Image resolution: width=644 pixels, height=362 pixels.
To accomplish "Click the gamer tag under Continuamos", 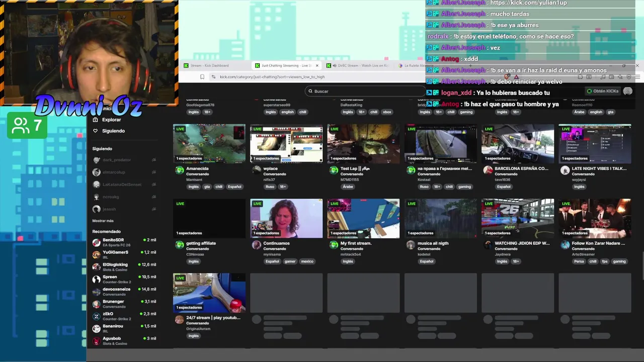I will click(x=290, y=261).
